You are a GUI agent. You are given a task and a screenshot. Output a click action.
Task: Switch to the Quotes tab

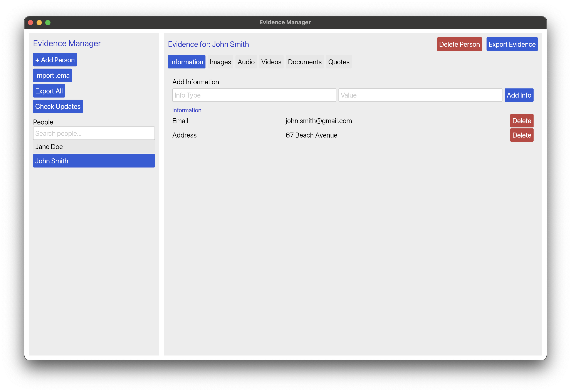pos(339,62)
